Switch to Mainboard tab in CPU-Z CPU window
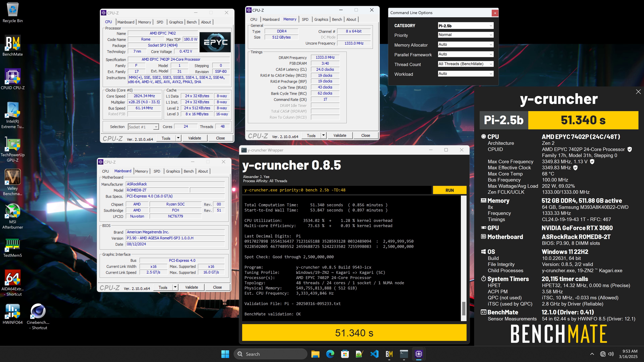The width and height of the screenshot is (644, 362). 126,22
